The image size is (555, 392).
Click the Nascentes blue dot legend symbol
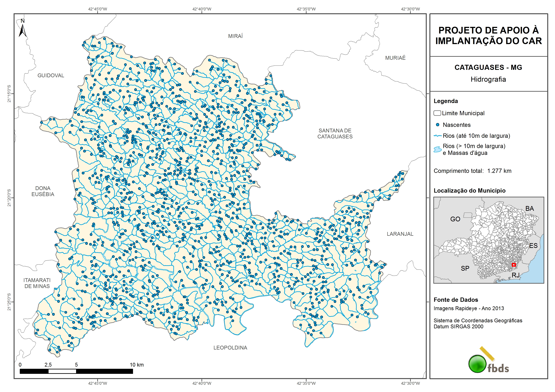click(x=437, y=125)
